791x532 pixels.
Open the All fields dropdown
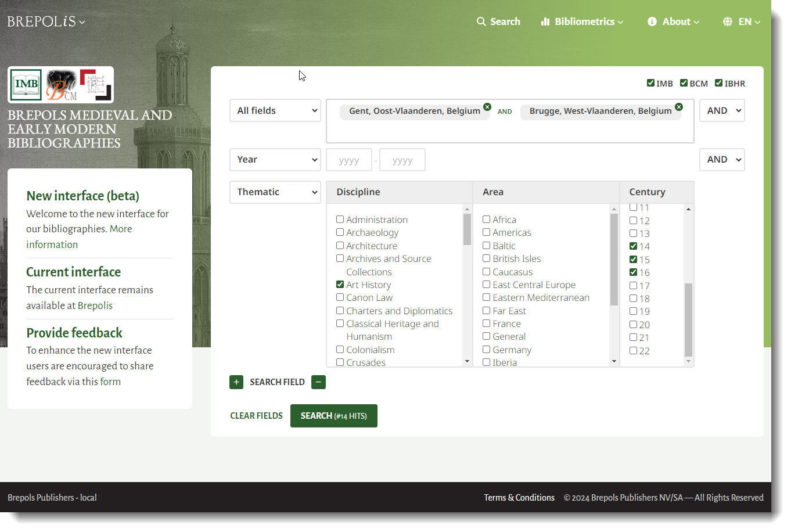click(275, 110)
